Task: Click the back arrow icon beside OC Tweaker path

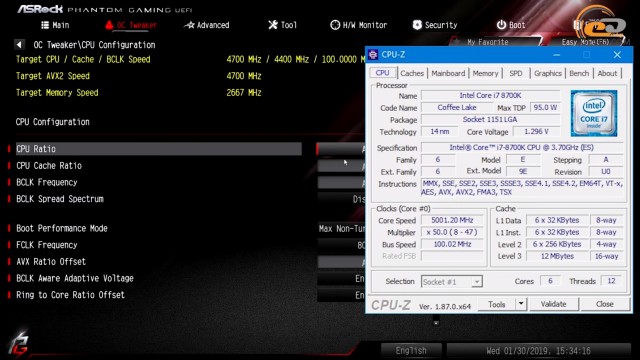Action: click(19, 44)
